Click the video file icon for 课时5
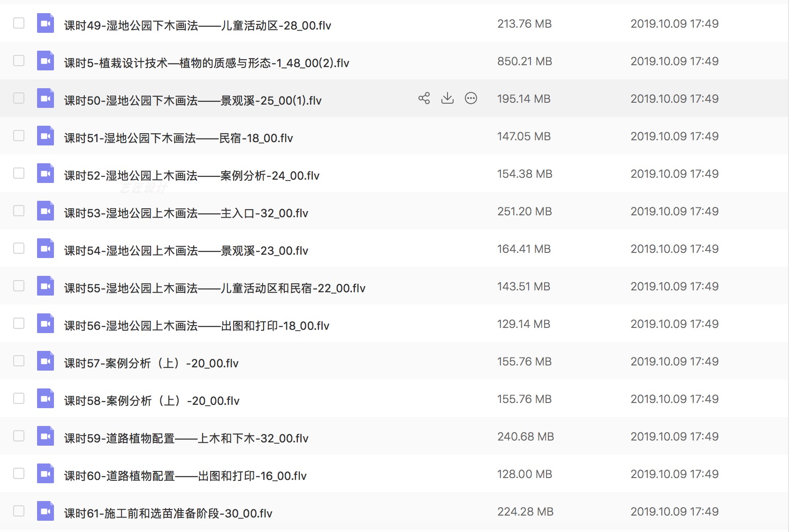789x532 pixels. click(46, 61)
